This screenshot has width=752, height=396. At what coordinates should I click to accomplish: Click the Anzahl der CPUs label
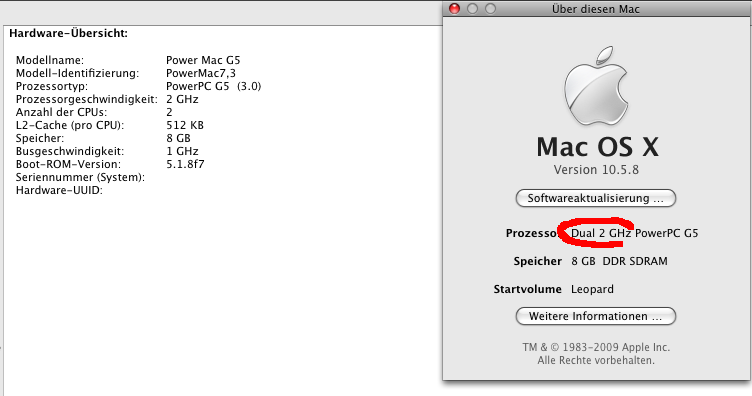(61, 112)
